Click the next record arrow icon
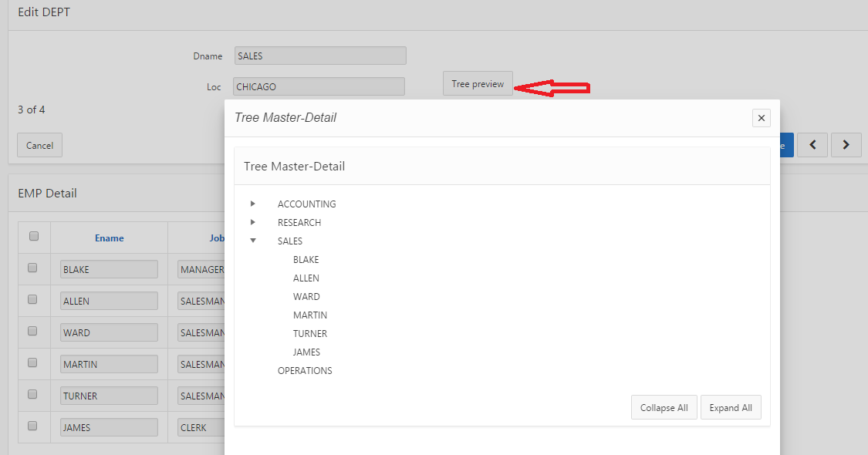Viewport: 868px width, 455px height. (846, 144)
